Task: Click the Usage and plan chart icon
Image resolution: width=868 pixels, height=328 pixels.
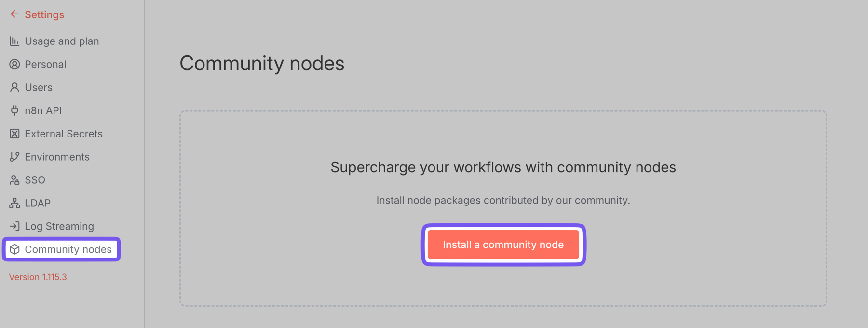Action: 14,41
